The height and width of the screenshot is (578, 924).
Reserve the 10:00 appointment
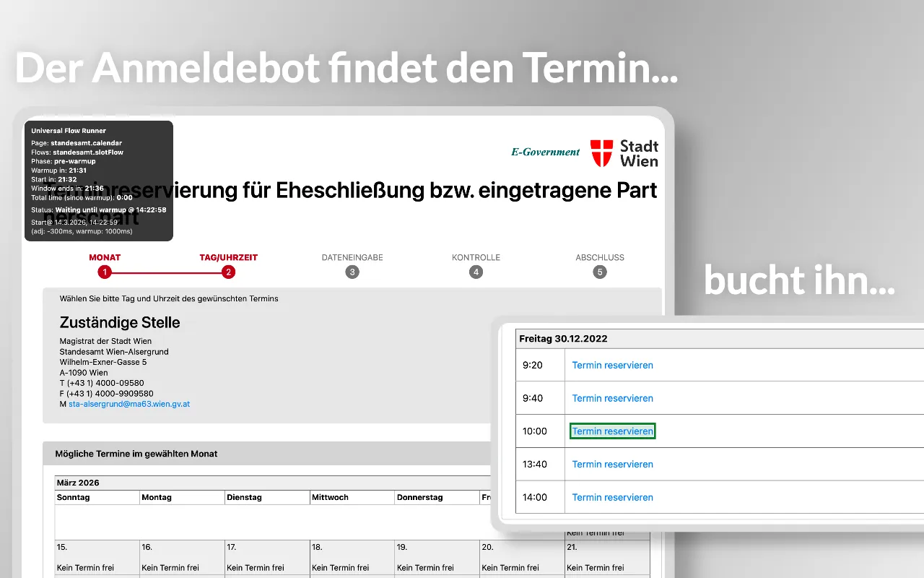click(x=612, y=431)
